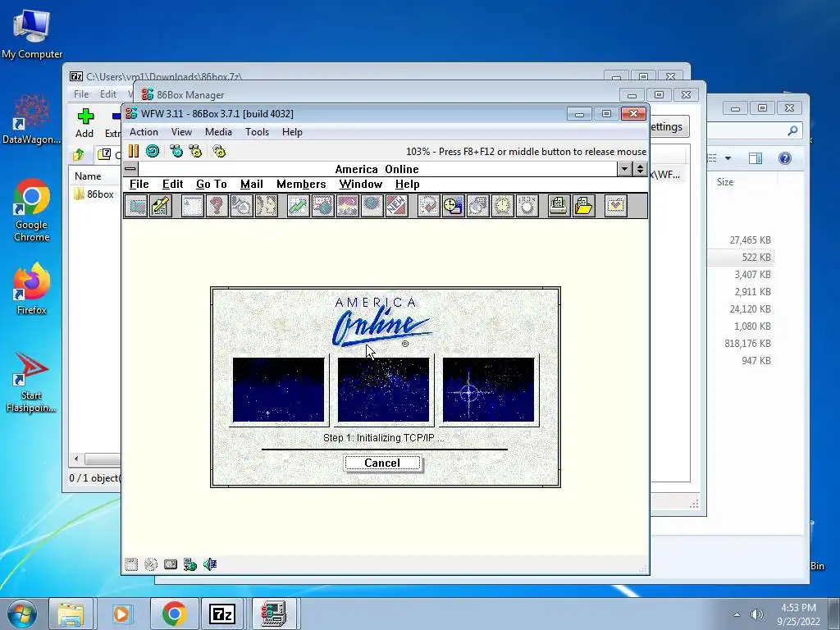Click the blue help icon in Explorer window
This screenshot has width=840, height=630.
(x=785, y=158)
